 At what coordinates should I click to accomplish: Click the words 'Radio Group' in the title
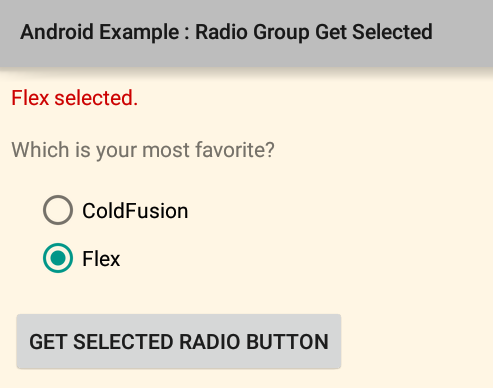pyautogui.click(x=252, y=32)
